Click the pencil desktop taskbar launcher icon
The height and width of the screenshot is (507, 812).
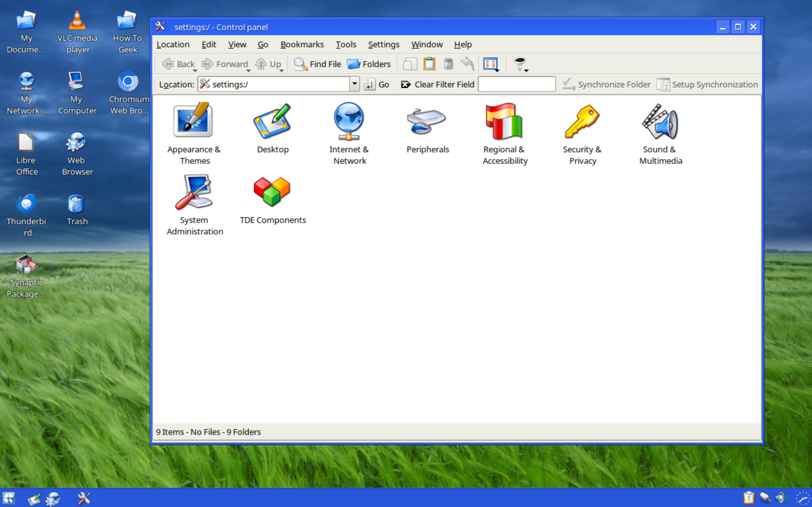(x=34, y=499)
